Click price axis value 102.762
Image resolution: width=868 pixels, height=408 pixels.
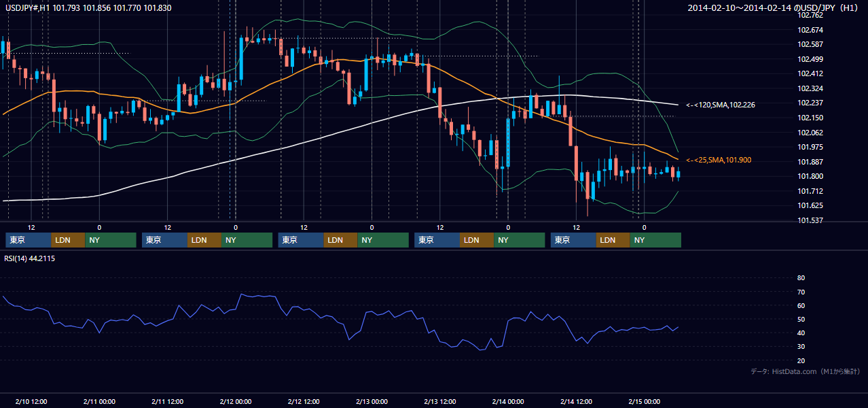pyautogui.click(x=809, y=15)
